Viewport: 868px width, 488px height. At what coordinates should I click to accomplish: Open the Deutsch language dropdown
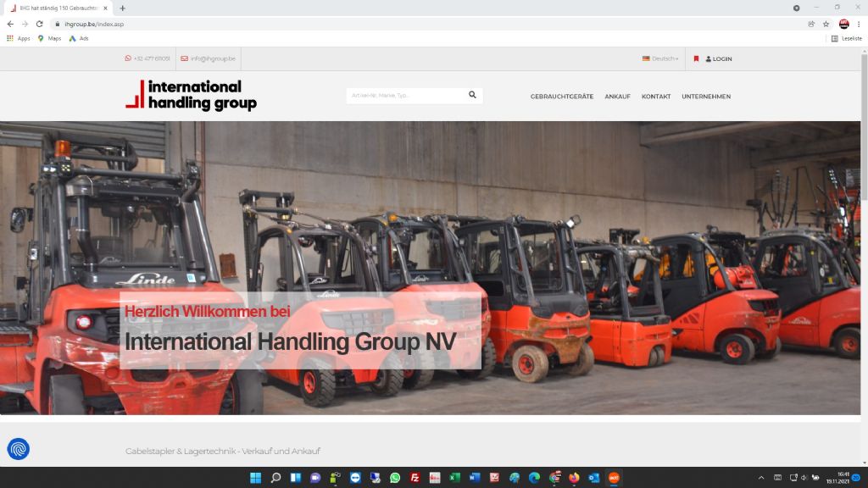pyautogui.click(x=660, y=58)
